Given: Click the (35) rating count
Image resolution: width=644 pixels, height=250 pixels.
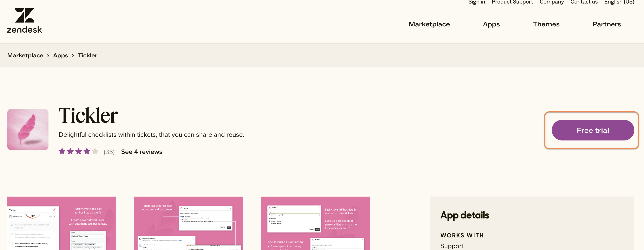Looking at the screenshot, I should point(109,152).
